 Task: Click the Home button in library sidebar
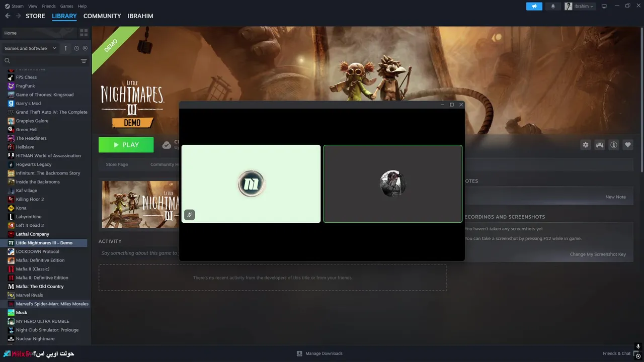click(x=39, y=33)
